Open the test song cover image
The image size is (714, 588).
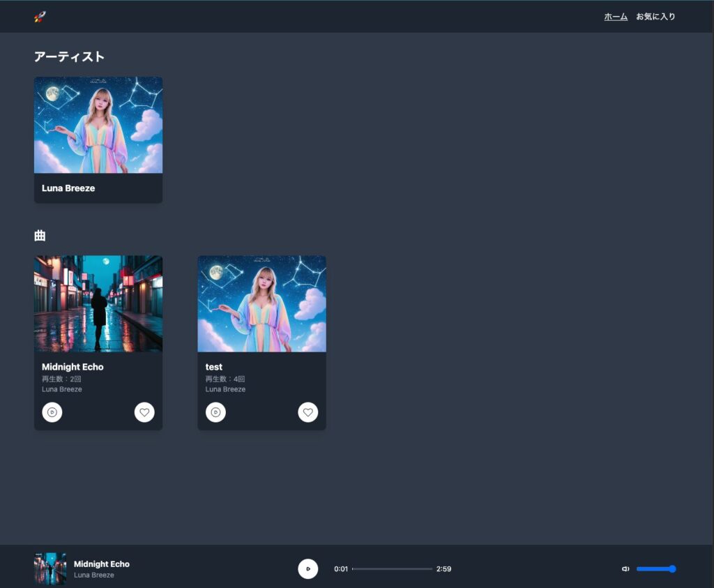click(x=262, y=304)
